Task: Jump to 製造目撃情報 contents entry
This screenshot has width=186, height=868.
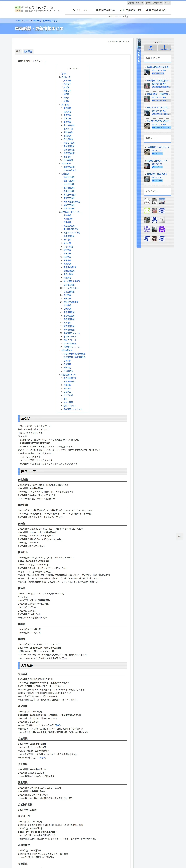Action: coord(67,350)
